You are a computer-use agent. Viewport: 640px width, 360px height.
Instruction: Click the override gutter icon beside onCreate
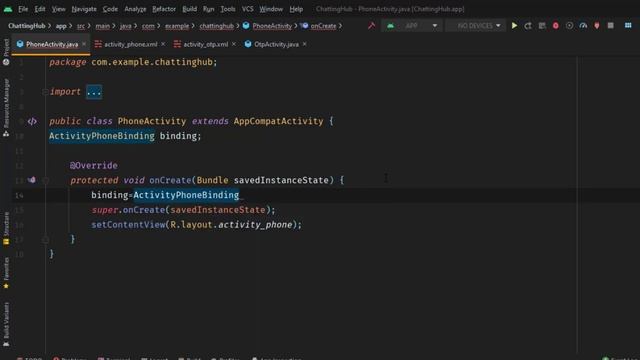32,180
